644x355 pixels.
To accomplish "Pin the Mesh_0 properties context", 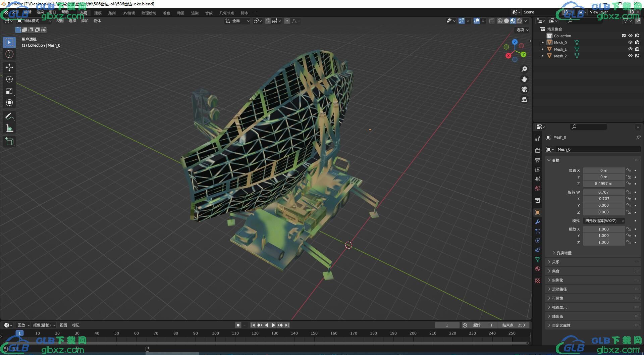I will (638, 137).
